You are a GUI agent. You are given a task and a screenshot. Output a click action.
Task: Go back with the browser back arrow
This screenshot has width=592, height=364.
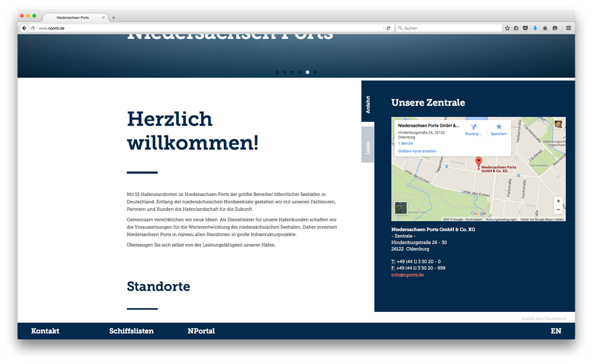pyautogui.click(x=24, y=28)
